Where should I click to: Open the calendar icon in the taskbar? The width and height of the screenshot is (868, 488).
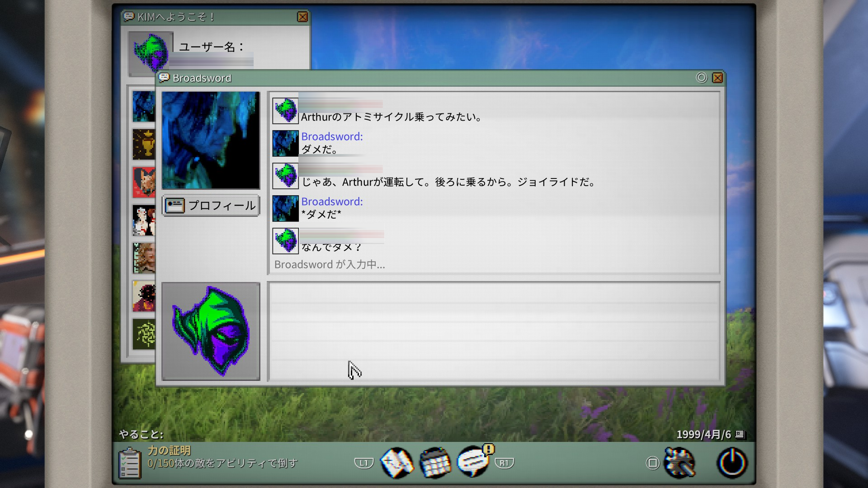[435, 463]
